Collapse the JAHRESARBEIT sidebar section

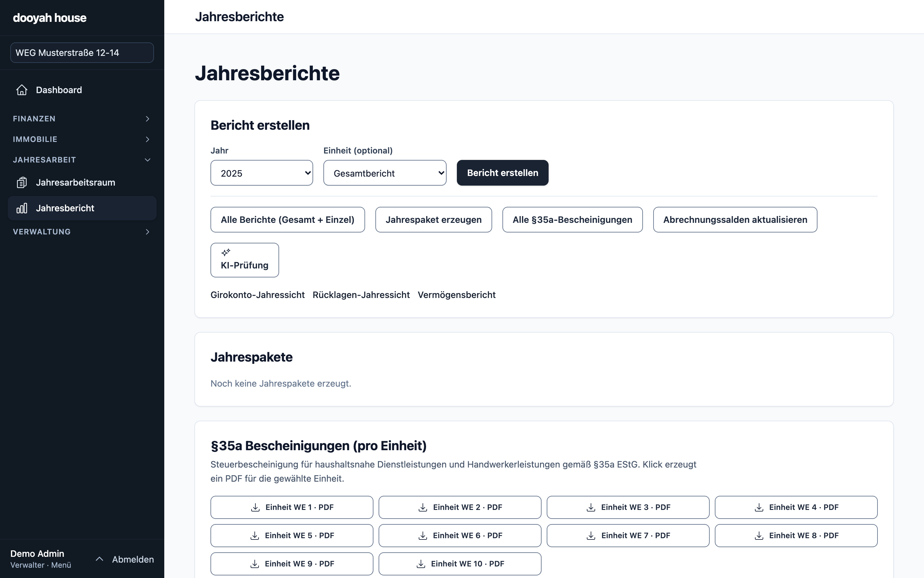[82, 160]
